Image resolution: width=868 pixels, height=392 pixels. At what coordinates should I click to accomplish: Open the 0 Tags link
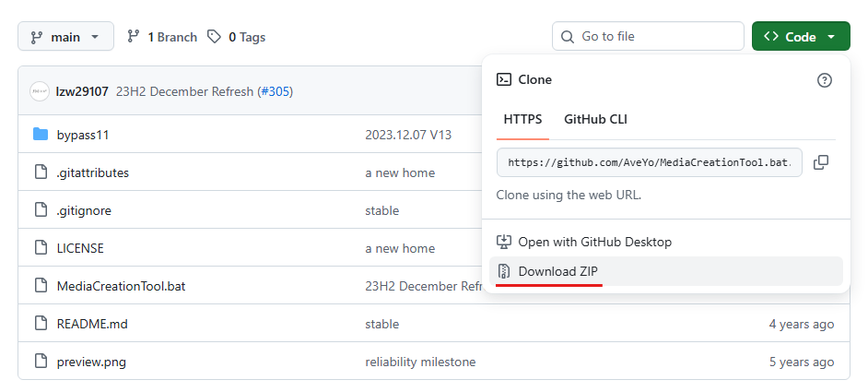pos(237,37)
